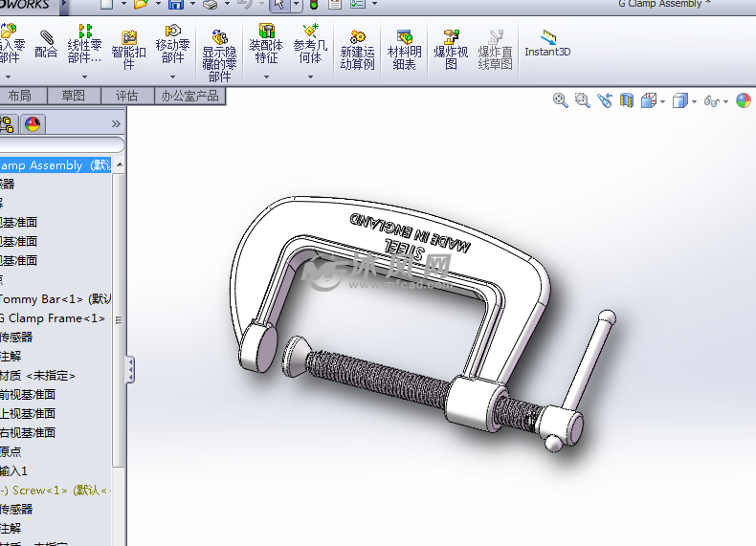Toggle the Select cursor tool
The height and width of the screenshot is (546, 756).
[279, 5]
